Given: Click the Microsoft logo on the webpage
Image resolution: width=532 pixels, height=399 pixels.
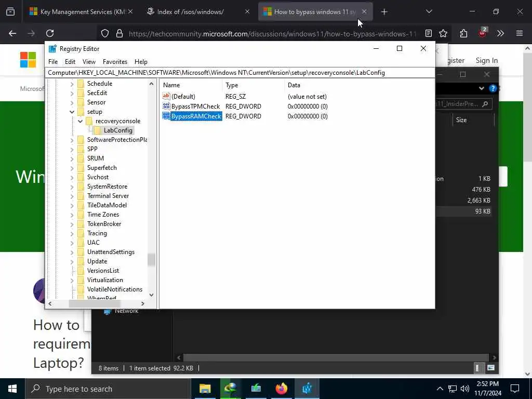Looking at the screenshot, I should pos(28,60).
